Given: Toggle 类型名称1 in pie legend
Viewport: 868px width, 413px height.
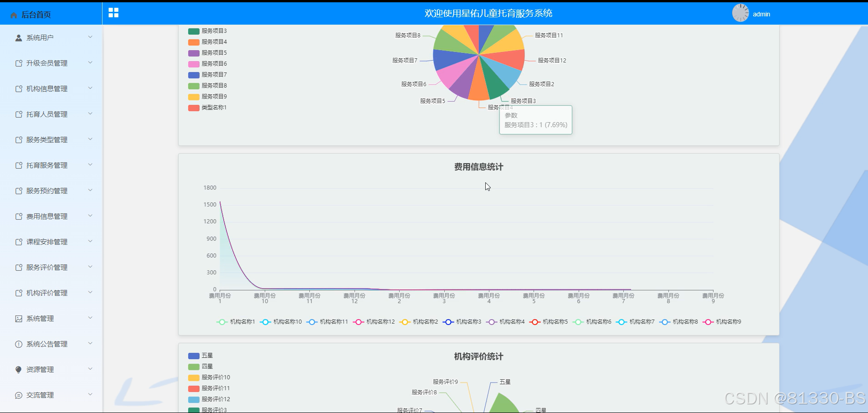Looking at the screenshot, I should 207,108.
